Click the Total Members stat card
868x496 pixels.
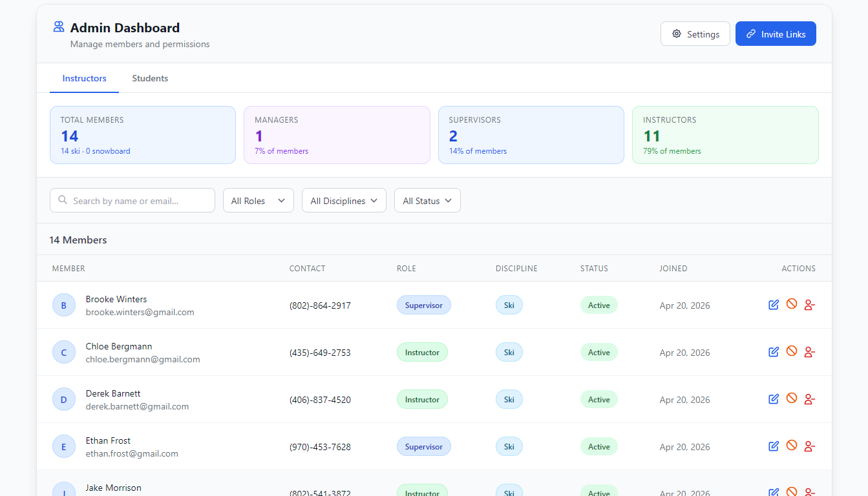pyautogui.click(x=143, y=135)
